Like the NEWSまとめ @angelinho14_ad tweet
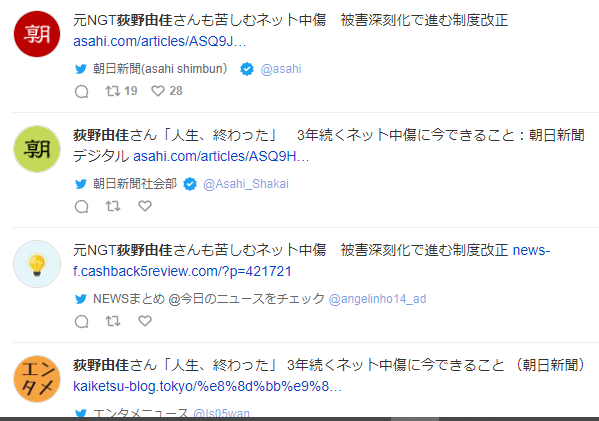Screen dimensions: 599x421 (x=145, y=321)
